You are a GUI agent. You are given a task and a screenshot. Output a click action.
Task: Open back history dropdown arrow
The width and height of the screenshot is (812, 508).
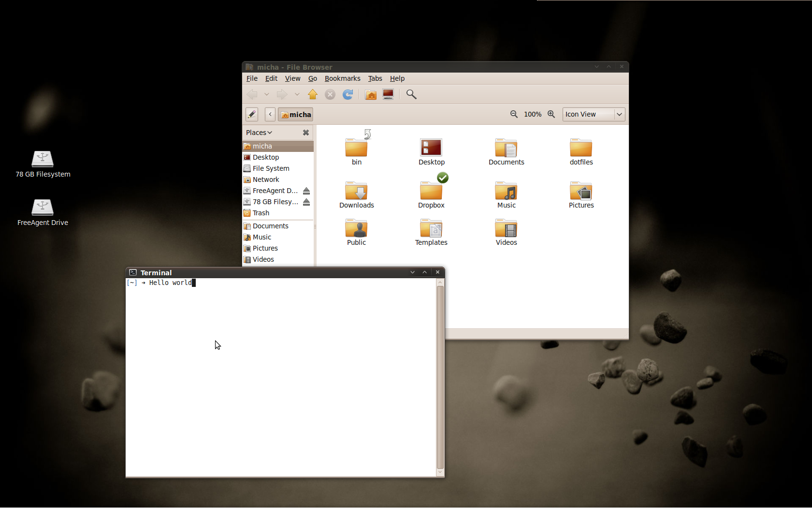click(267, 95)
